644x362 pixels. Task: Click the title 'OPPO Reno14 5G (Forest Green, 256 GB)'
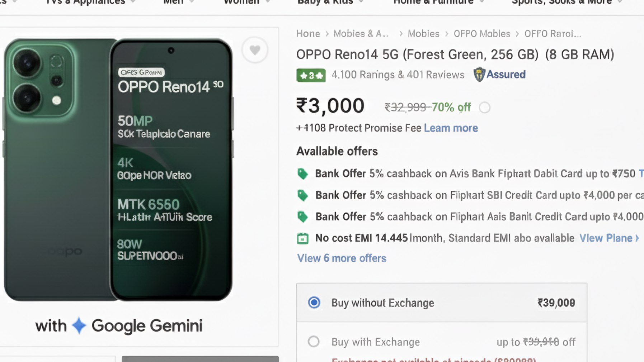(417, 54)
